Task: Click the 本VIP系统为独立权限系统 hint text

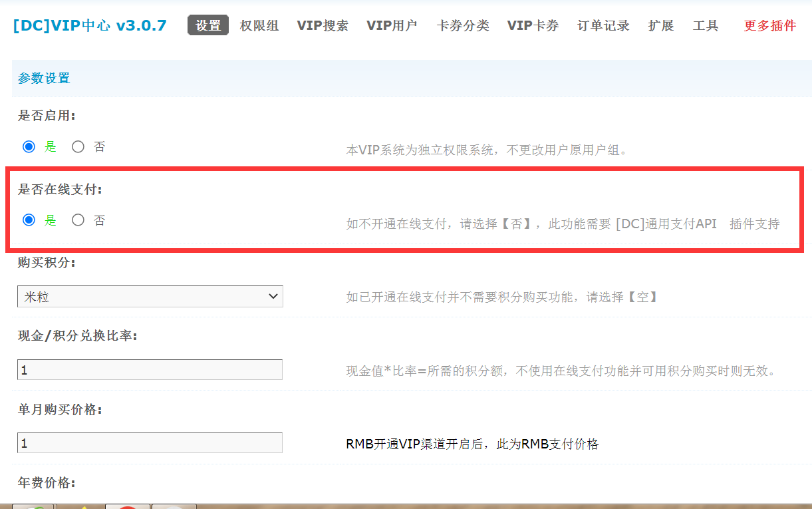Action: coord(487,150)
